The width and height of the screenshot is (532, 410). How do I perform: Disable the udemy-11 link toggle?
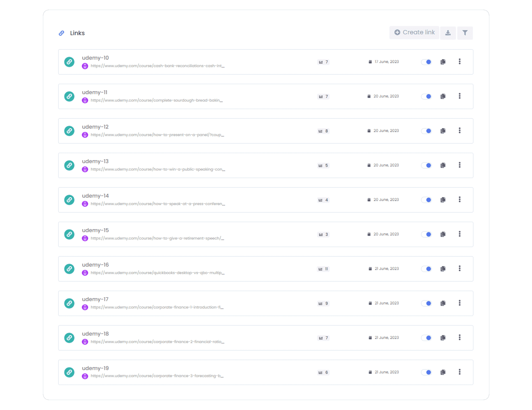pyautogui.click(x=426, y=96)
